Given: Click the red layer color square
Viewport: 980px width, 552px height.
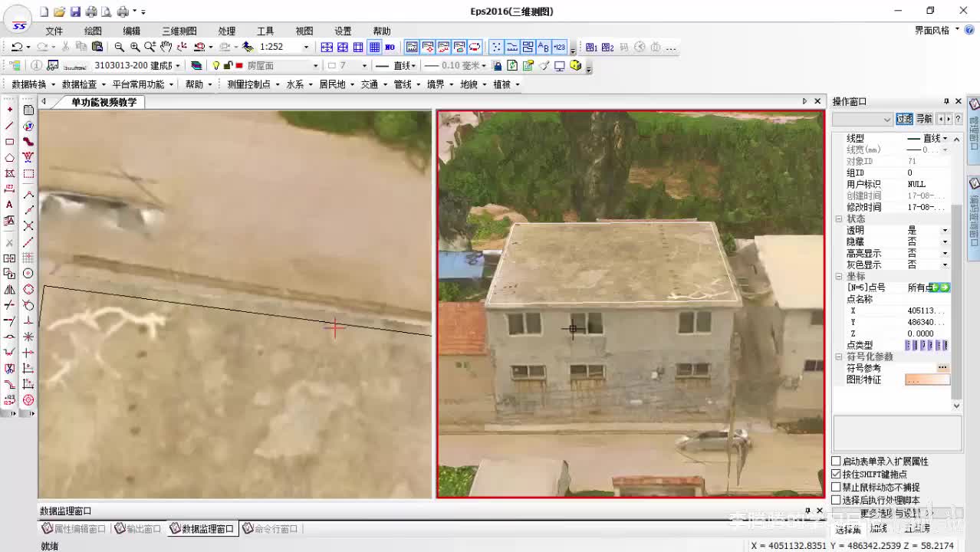Looking at the screenshot, I should coord(239,66).
